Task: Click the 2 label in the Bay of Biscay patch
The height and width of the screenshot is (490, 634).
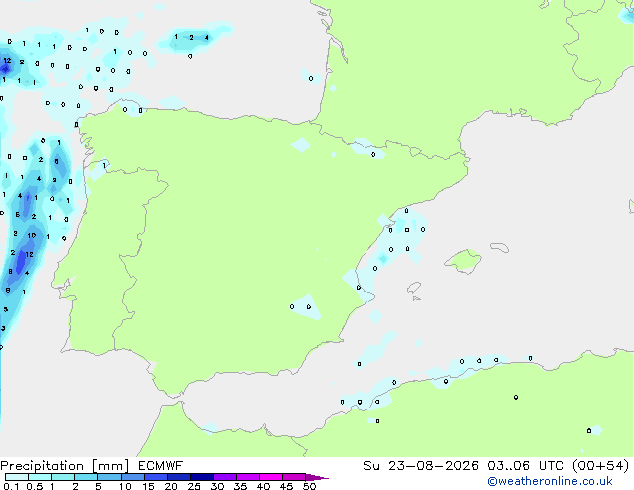Action: pyautogui.click(x=191, y=38)
